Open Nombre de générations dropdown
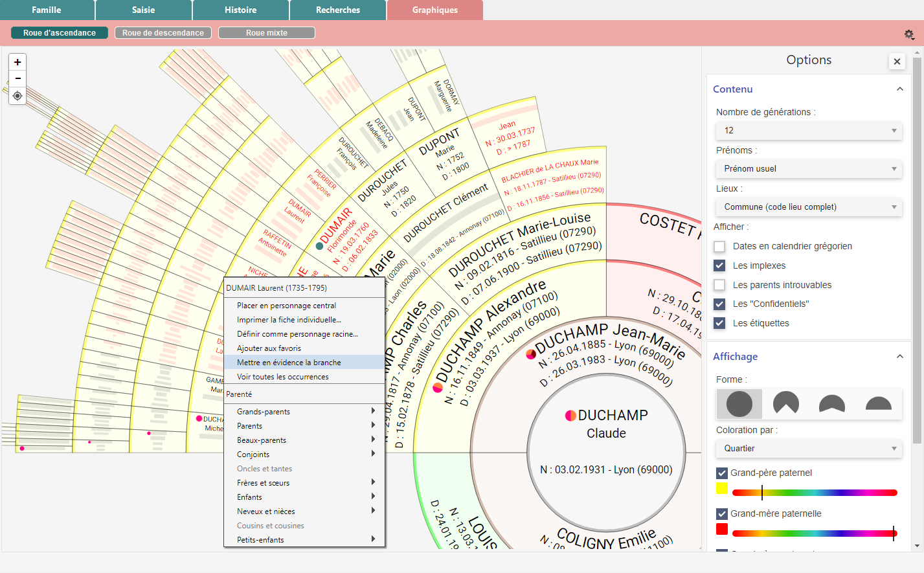924x573 pixels. 809,131
